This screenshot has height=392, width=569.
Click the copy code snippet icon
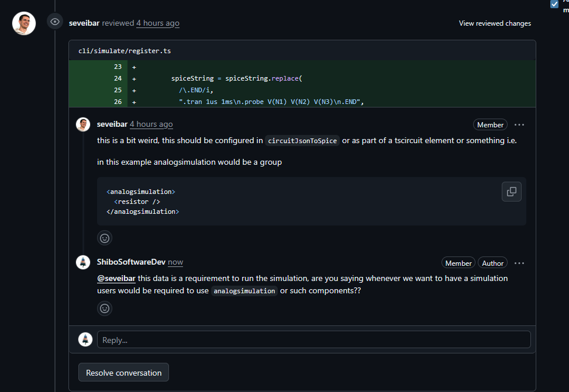511,192
